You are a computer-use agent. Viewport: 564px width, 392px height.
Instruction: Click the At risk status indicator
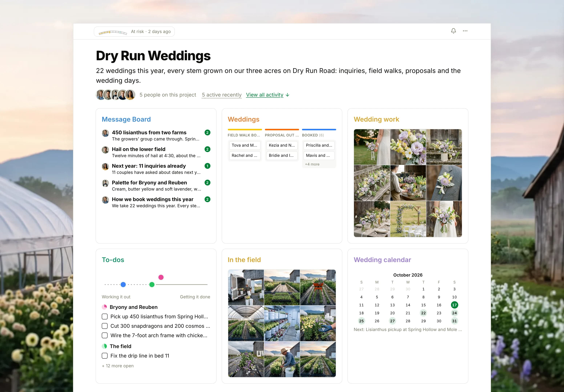[x=134, y=32]
